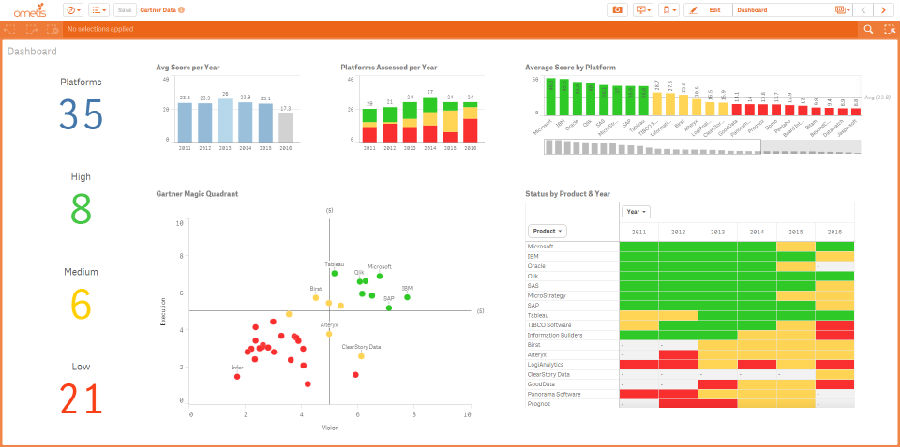Click the Dashboard sheet name in toolbar
Viewport: 900px width, 447px height.
(x=752, y=10)
